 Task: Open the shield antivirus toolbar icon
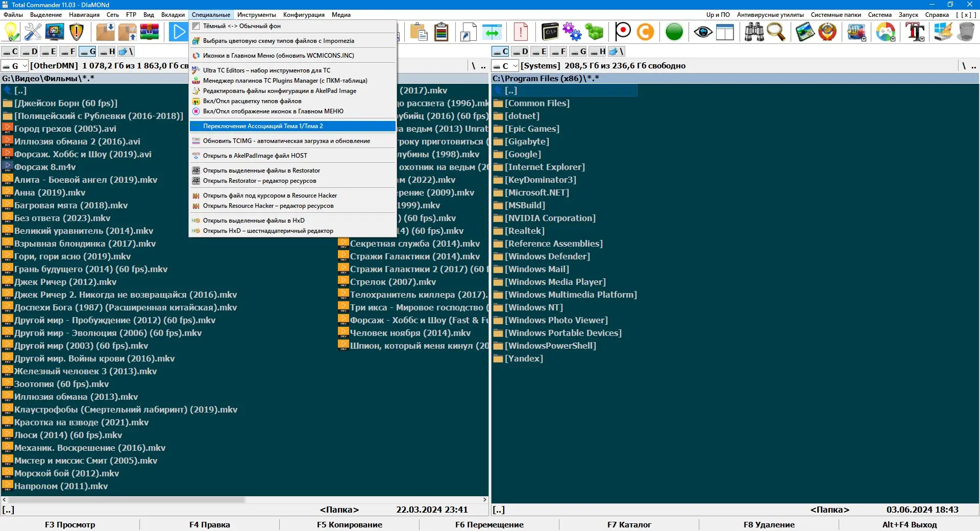point(76,32)
